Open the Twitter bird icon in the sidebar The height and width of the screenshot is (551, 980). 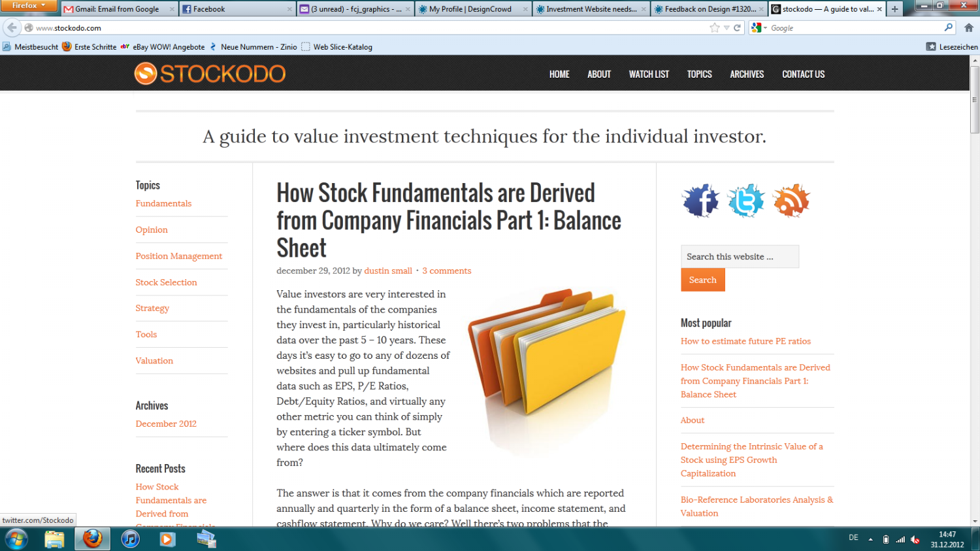click(x=745, y=201)
